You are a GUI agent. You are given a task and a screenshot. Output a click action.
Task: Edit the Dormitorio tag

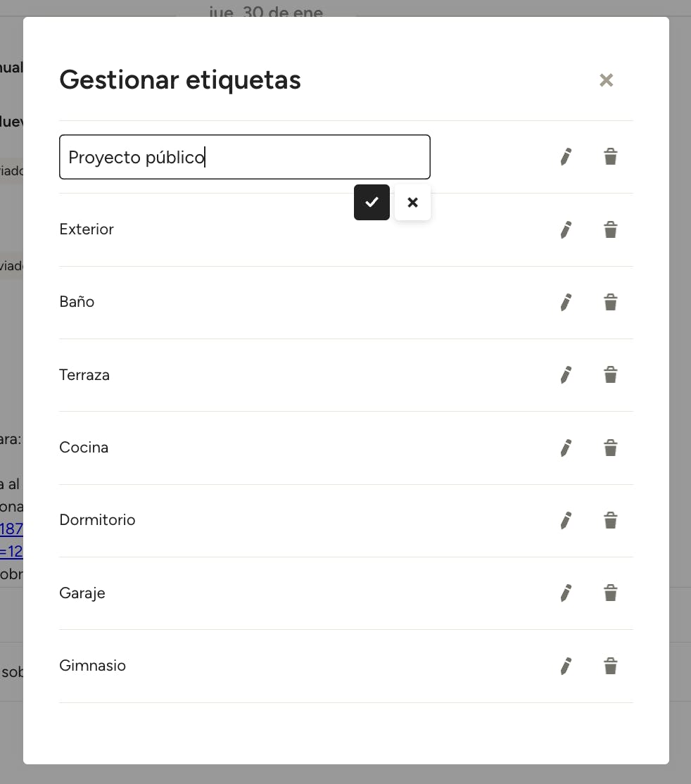click(x=566, y=520)
